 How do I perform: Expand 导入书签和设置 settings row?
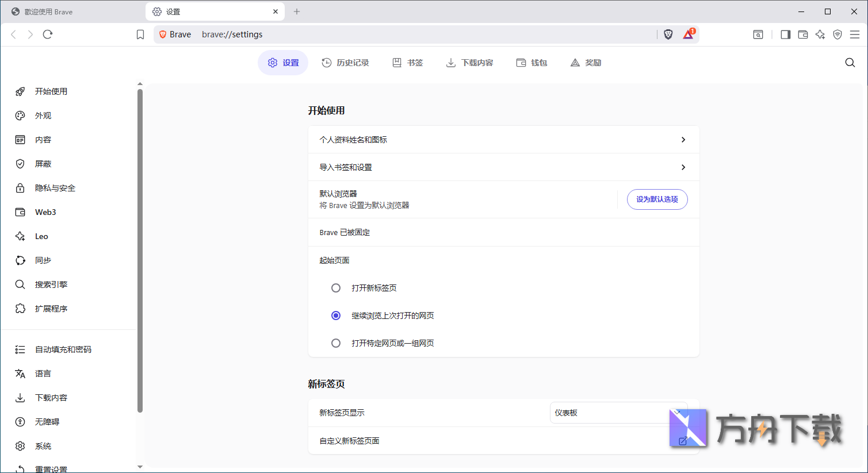tap(504, 167)
